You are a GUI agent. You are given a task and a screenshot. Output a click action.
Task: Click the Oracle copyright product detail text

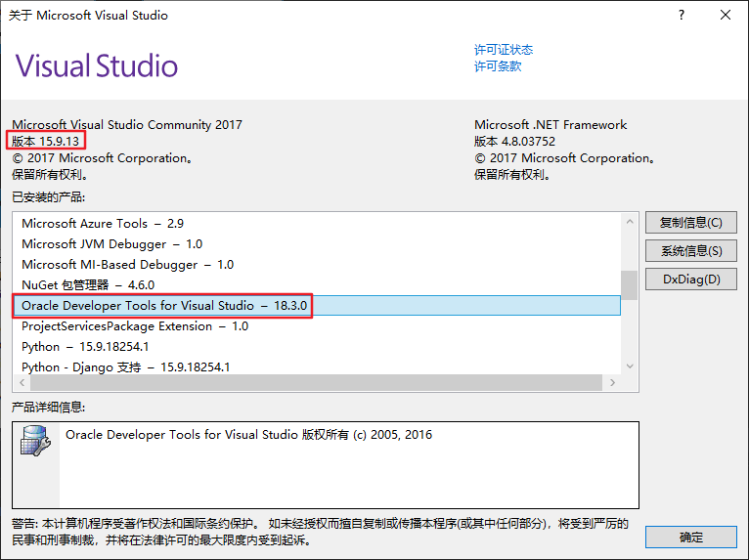coord(248,435)
